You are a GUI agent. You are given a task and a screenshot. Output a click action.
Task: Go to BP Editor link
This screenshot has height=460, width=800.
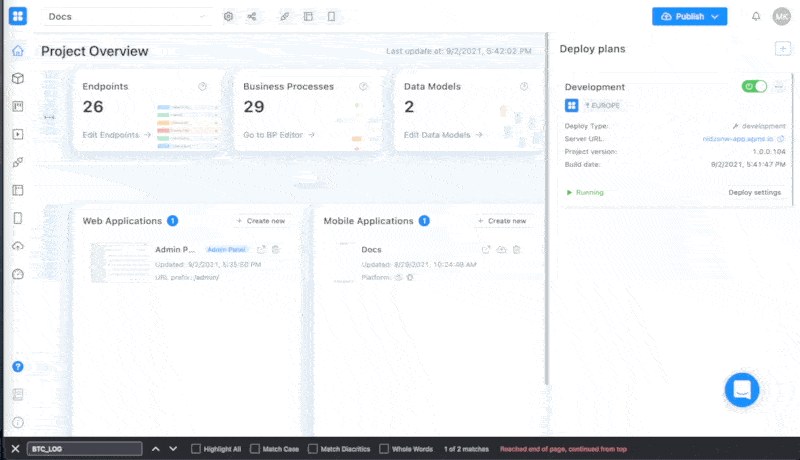tap(279, 135)
